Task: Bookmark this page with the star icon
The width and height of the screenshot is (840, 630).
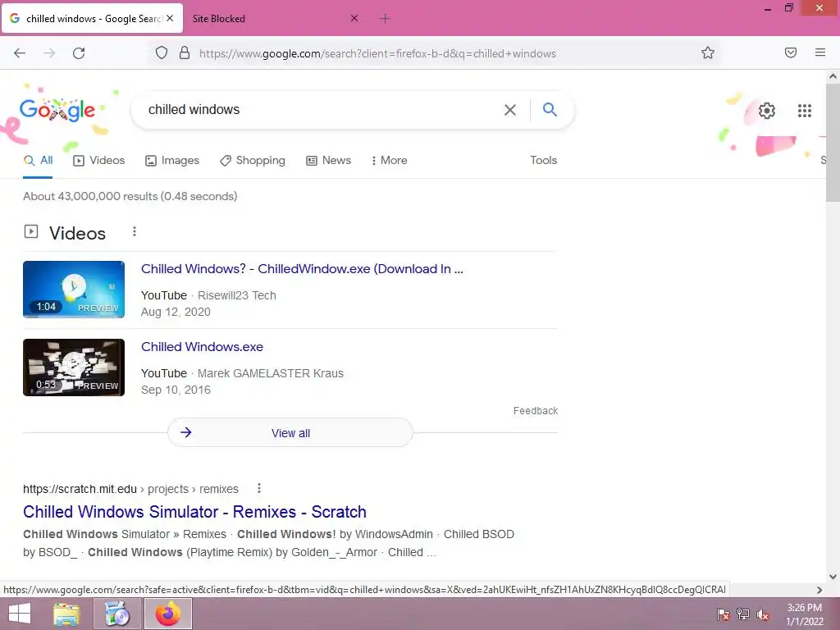Action: [x=708, y=53]
